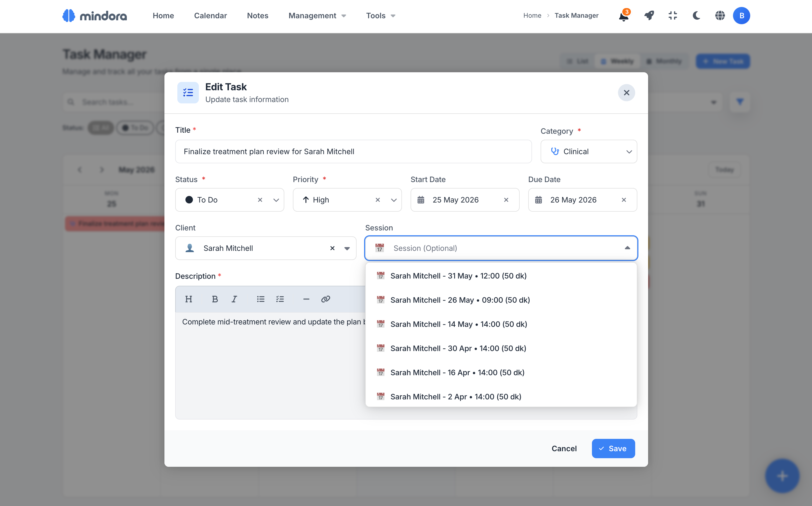Screen dimensions: 812x506
Task: Click the Title input field
Action: pyautogui.click(x=353, y=151)
